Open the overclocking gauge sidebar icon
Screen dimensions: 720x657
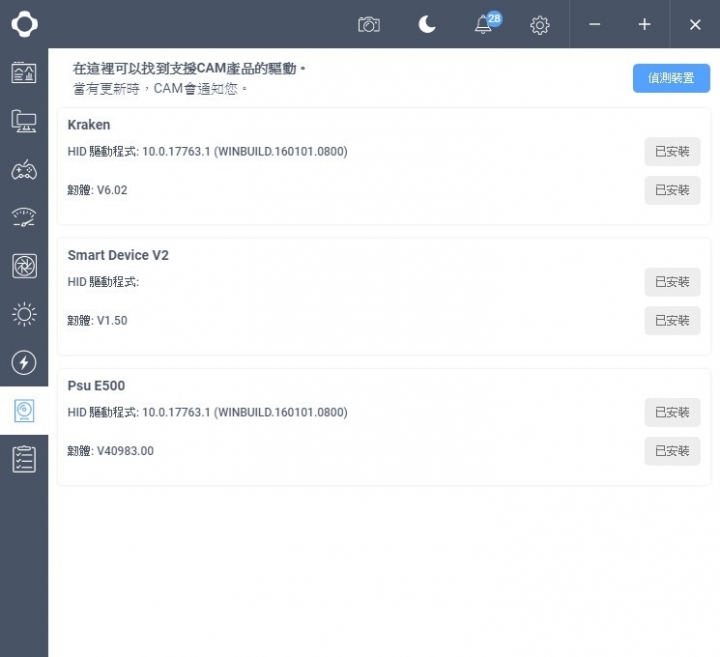coord(24,218)
